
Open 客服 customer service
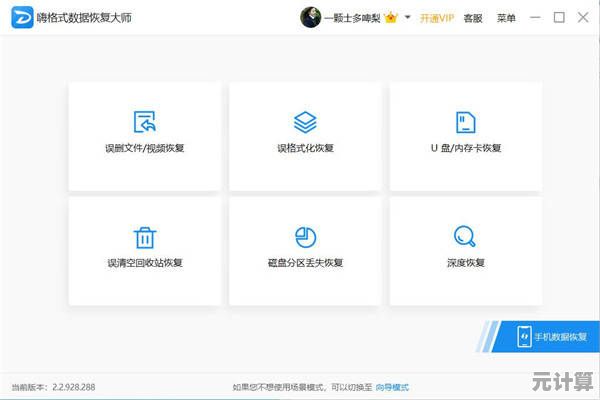tap(472, 17)
